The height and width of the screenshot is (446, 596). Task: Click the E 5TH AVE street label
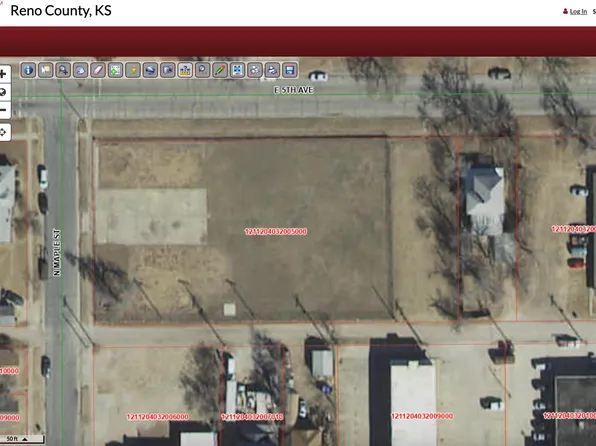(x=294, y=90)
